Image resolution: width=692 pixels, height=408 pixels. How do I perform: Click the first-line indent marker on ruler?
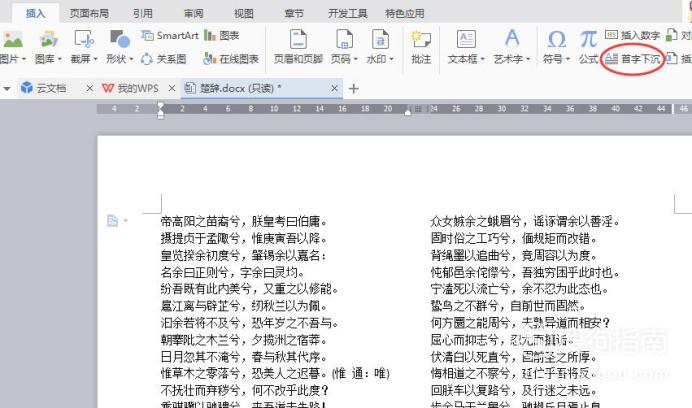coord(161,106)
